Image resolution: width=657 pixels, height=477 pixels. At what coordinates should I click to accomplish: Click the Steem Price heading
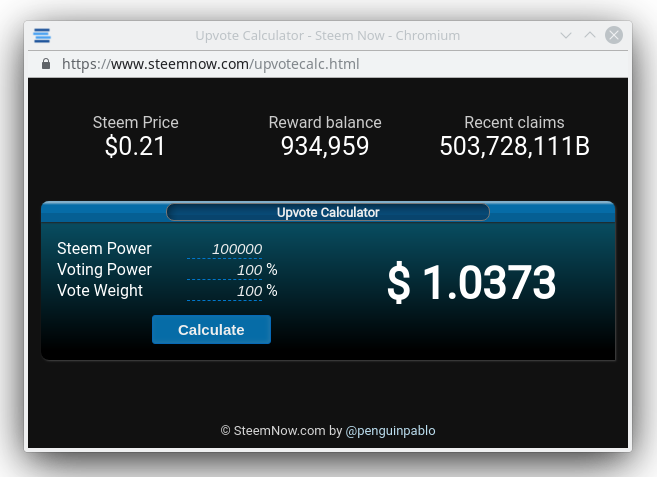tap(135, 122)
